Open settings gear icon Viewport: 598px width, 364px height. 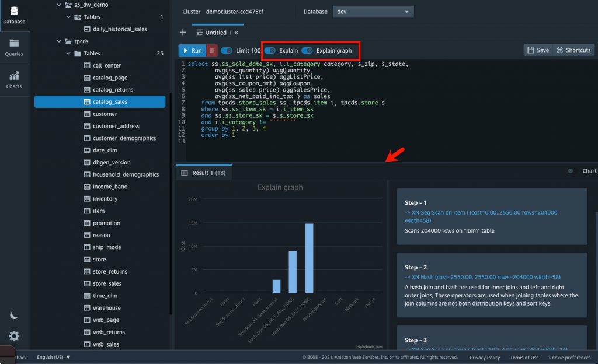[14, 336]
